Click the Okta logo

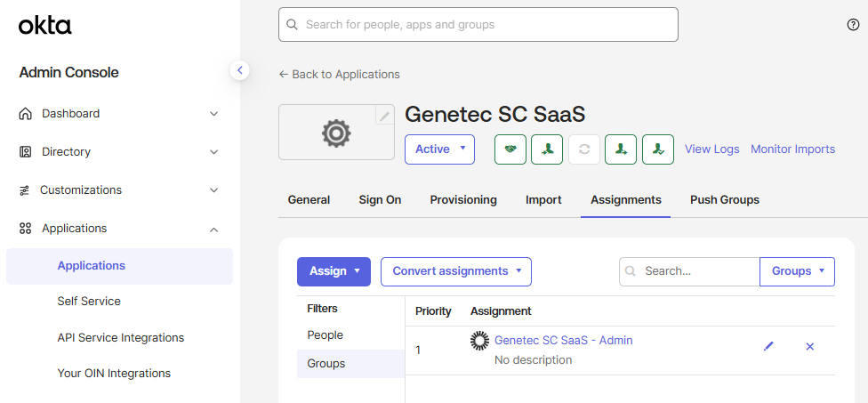44,26
